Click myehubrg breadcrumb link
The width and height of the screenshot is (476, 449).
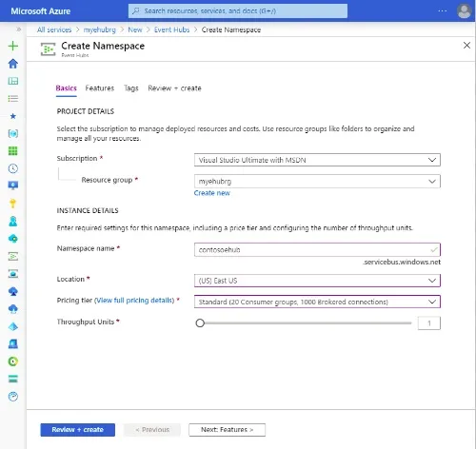(x=100, y=29)
